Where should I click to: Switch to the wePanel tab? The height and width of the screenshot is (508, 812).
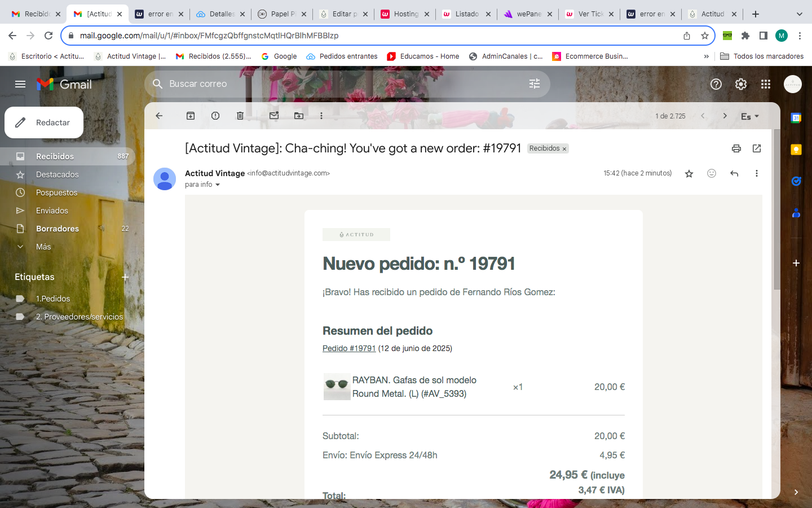click(528, 14)
